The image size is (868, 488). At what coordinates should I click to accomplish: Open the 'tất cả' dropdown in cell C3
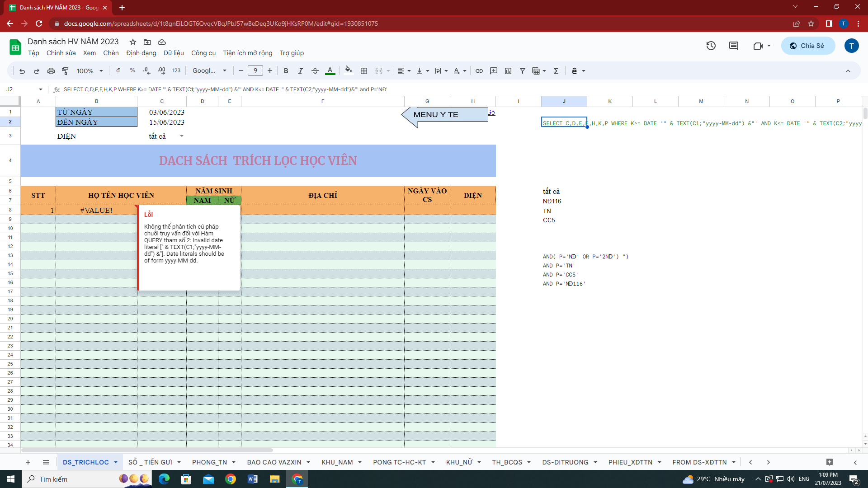coord(182,136)
